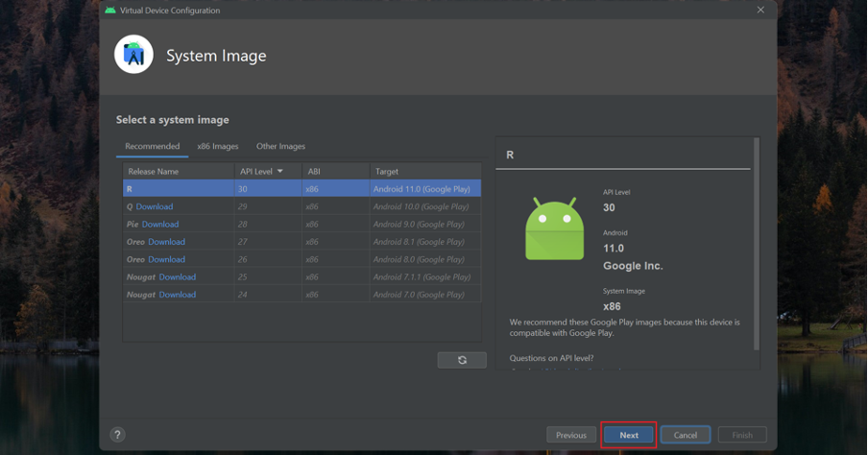The width and height of the screenshot is (868, 455).
Task: Click the Google Inc. vendor text
Action: point(633,266)
